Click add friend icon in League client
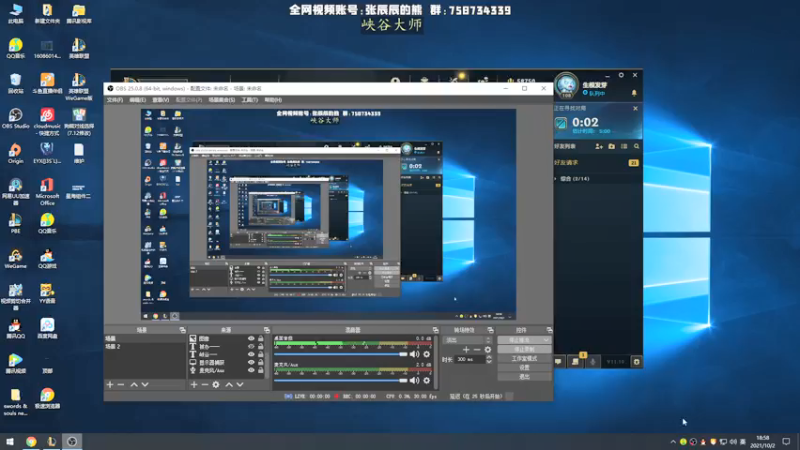 click(599, 146)
